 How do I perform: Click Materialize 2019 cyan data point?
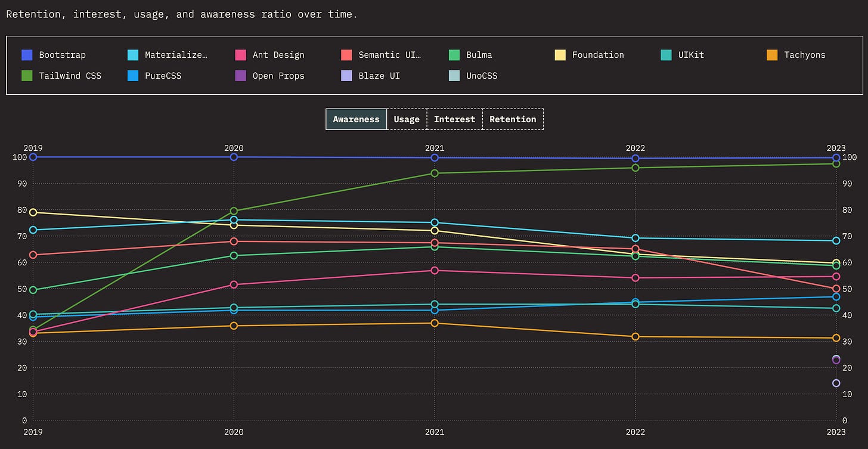[x=33, y=230]
